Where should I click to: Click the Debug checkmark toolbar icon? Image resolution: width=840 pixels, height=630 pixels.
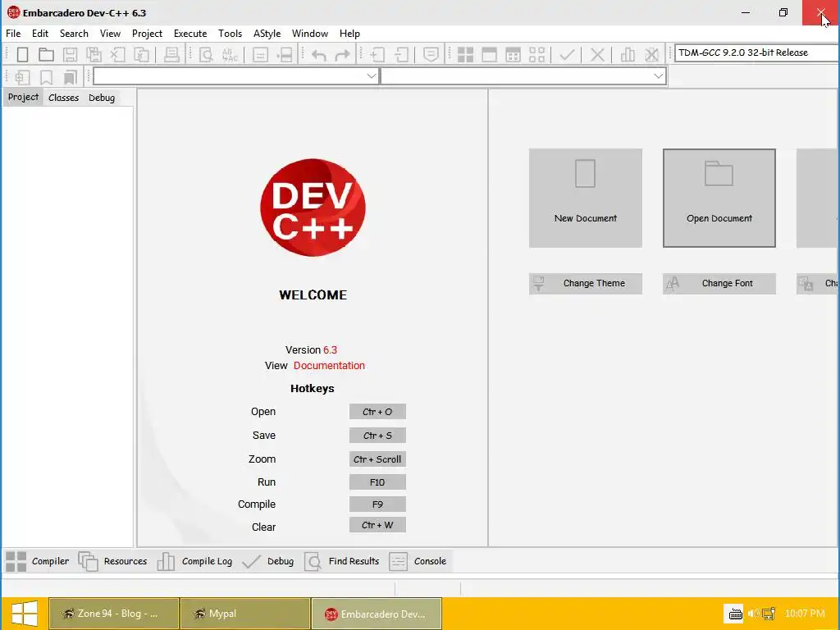tap(567, 55)
